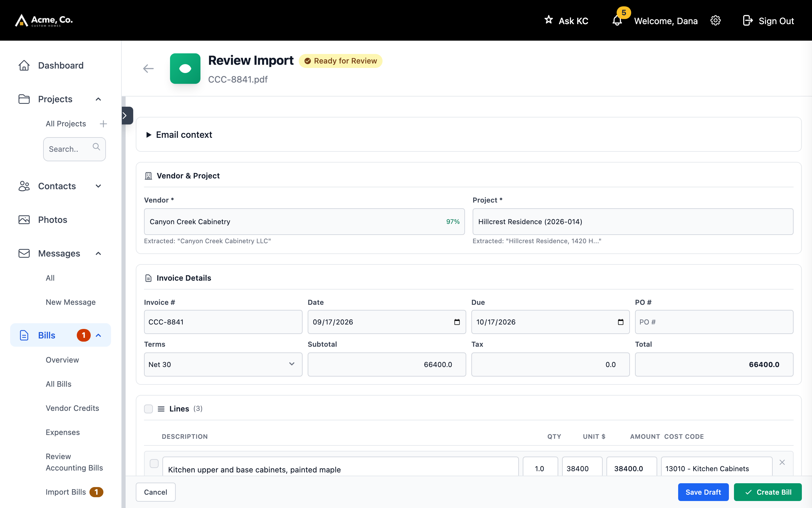The width and height of the screenshot is (812, 508).
Task: Click the Cancel button
Action: (156, 492)
